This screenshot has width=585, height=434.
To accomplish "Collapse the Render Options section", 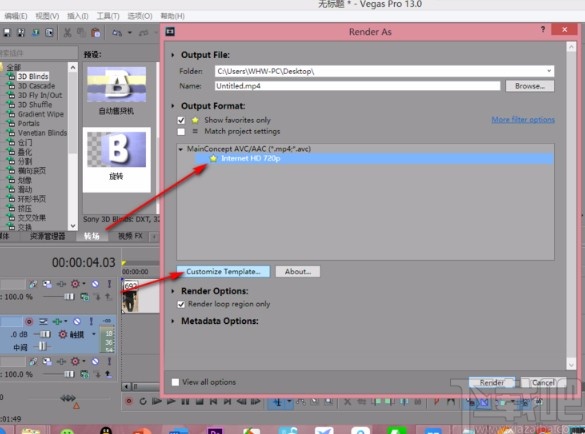I will coord(173,291).
